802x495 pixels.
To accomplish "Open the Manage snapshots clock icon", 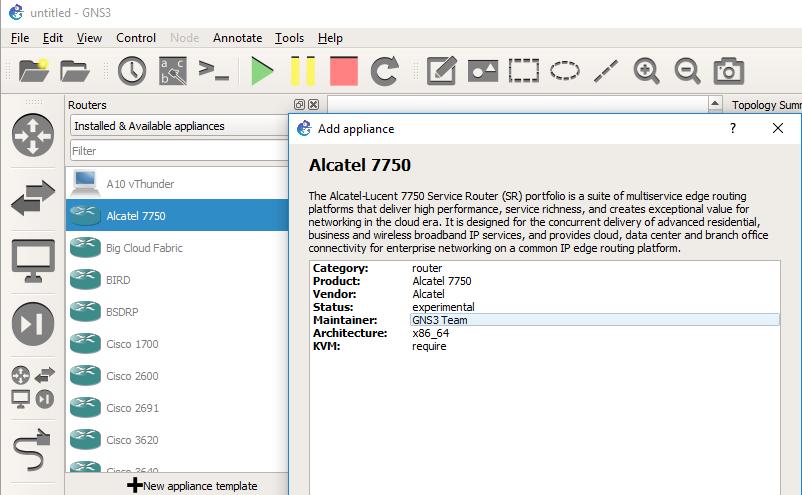I will point(132,71).
